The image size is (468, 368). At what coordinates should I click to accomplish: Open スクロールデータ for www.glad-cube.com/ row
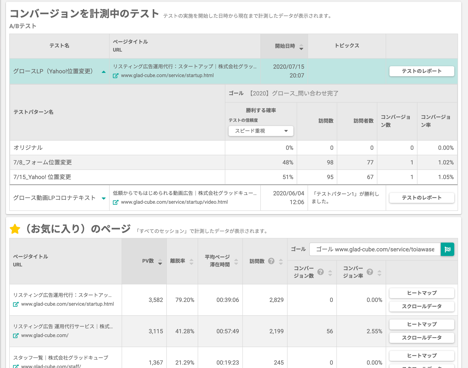click(x=422, y=338)
